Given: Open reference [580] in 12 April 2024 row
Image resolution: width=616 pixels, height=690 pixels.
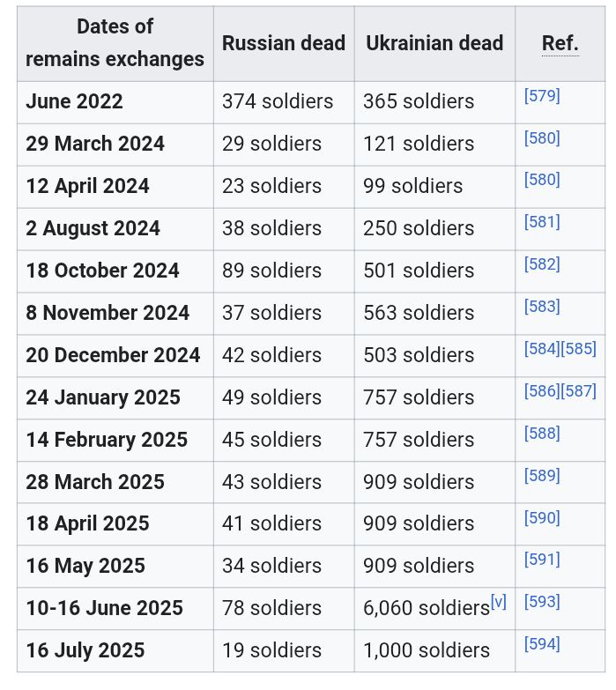Looking at the screenshot, I should (x=542, y=180).
